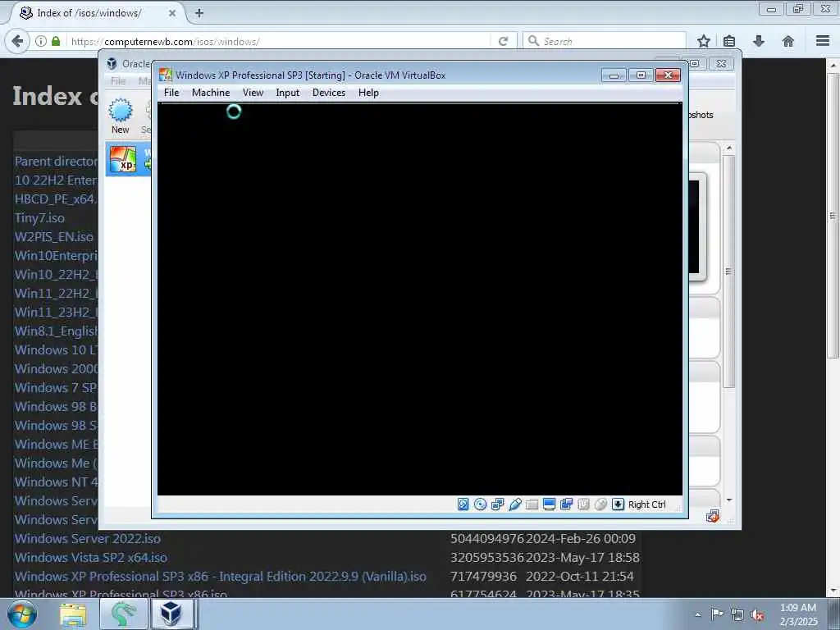Show hidden system tray icons arrow
This screenshot has width=840, height=630.
point(698,614)
